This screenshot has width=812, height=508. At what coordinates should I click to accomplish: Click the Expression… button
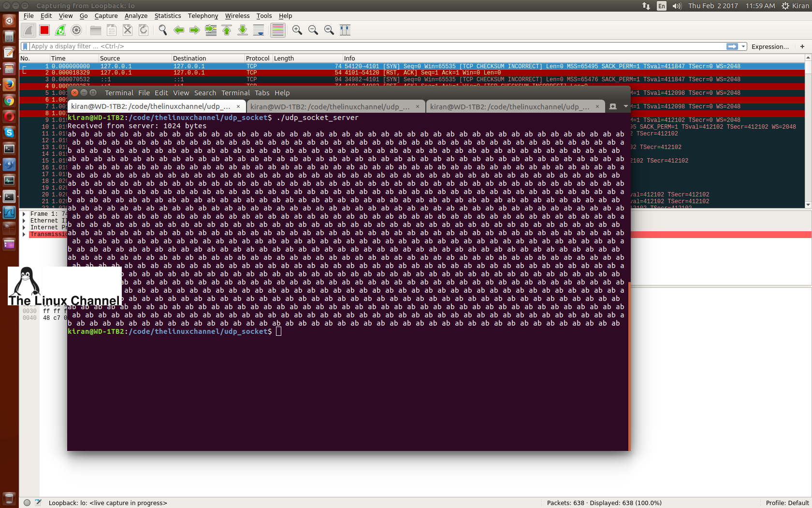point(770,46)
